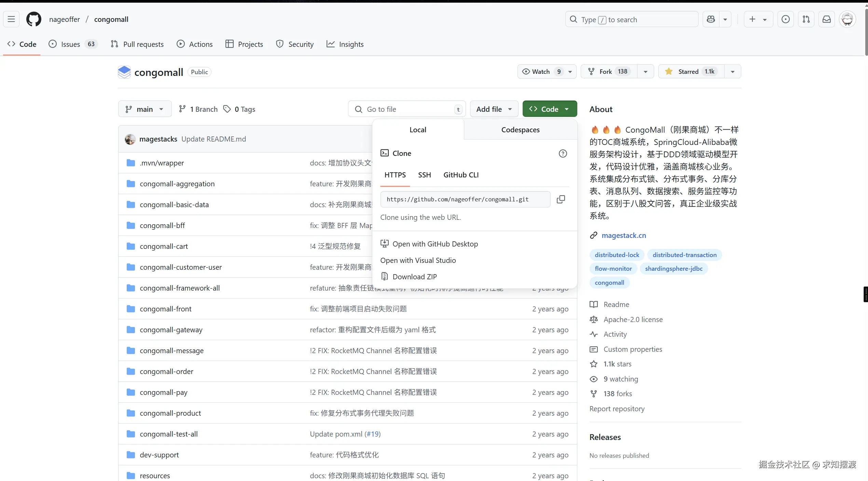Click the clone help question mark icon

(563, 153)
